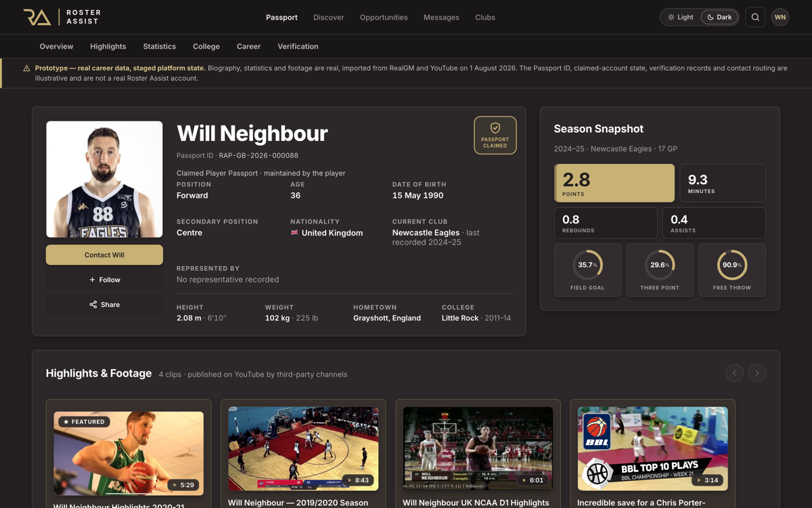Click the secondary position Centre text
This screenshot has height=508, width=812.
tap(189, 232)
